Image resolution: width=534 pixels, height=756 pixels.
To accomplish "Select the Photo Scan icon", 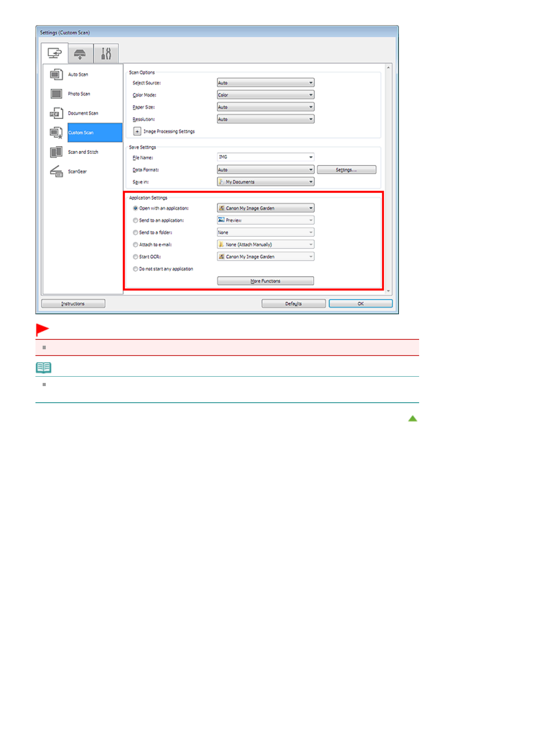I will 56,94.
